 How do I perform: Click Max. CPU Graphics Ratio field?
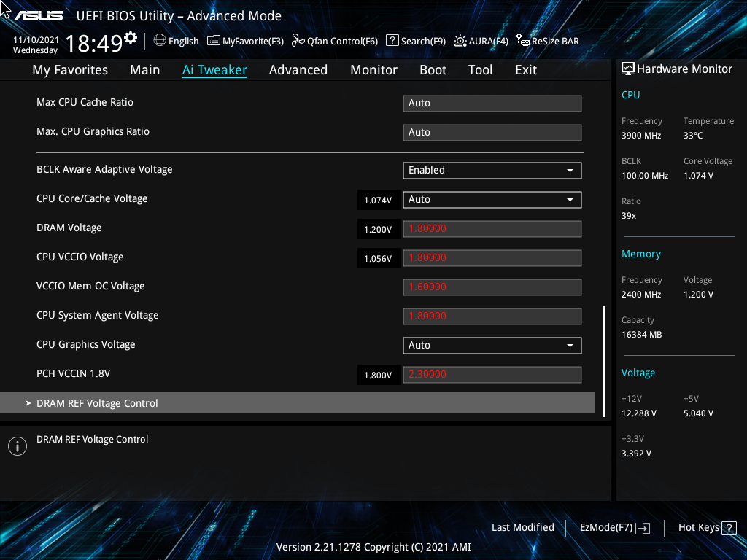[492, 133]
